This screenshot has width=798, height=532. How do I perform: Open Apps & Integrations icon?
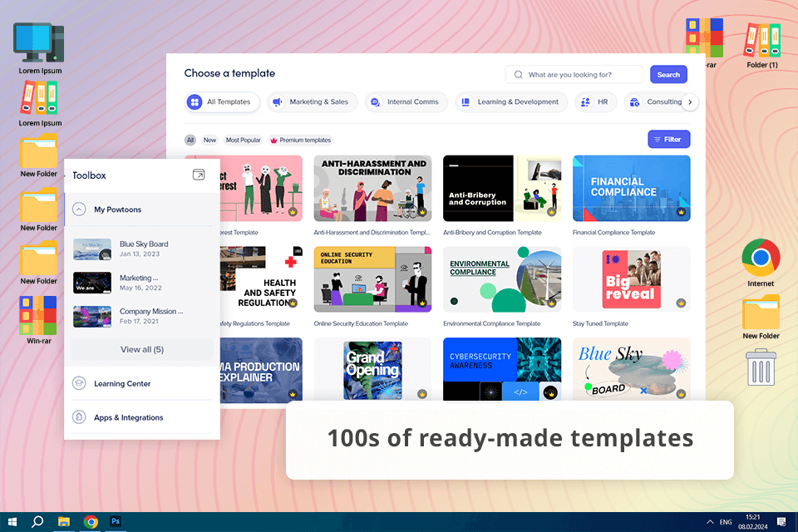point(79,417)
